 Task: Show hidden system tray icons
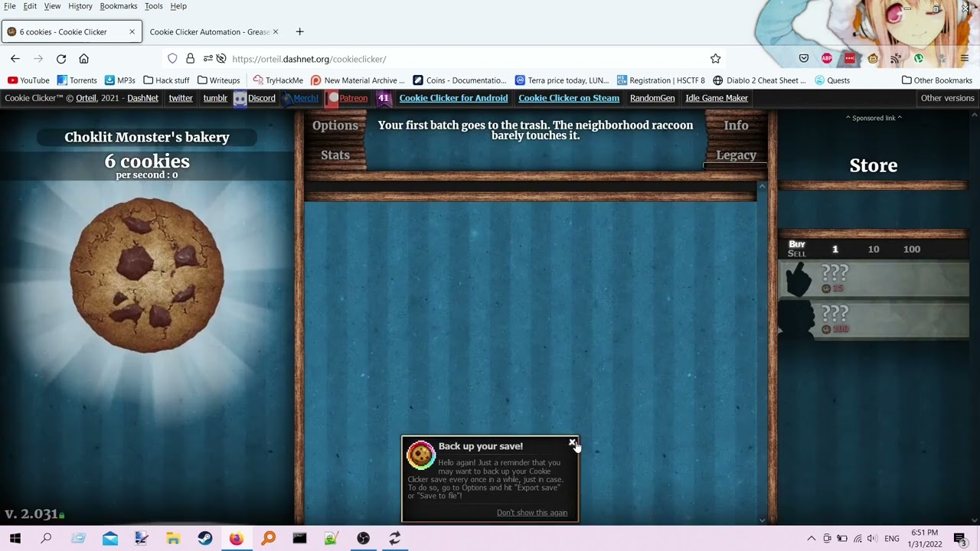[x=812, y=539]
